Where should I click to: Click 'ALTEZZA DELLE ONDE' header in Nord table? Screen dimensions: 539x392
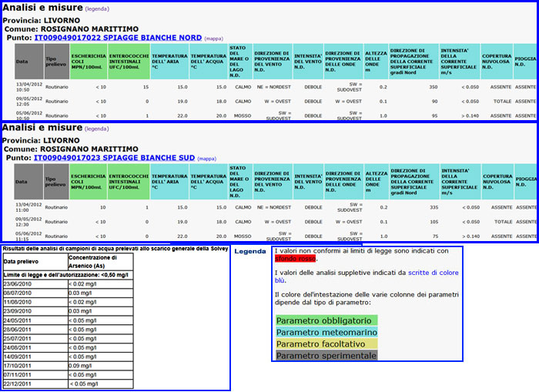(376, 62)
